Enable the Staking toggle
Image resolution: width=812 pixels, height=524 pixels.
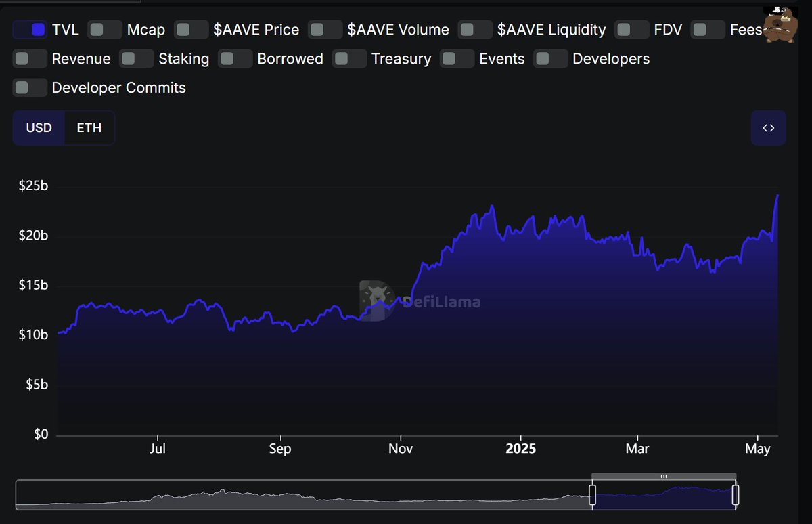click(137, 59)
